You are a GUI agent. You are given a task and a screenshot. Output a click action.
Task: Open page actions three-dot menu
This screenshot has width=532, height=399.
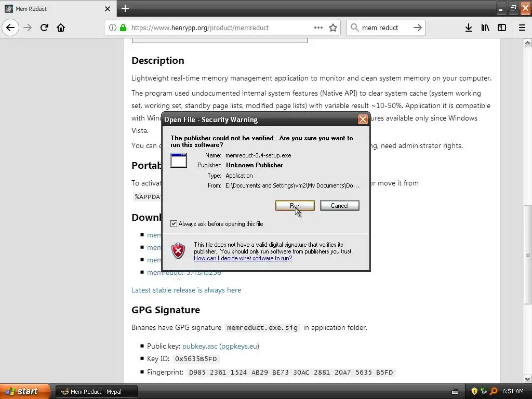[318, 28]
